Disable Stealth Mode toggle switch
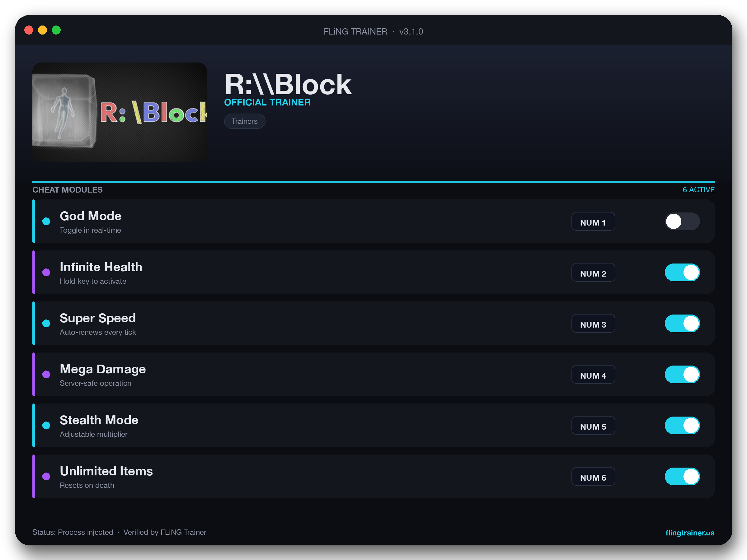 point(682,425)
